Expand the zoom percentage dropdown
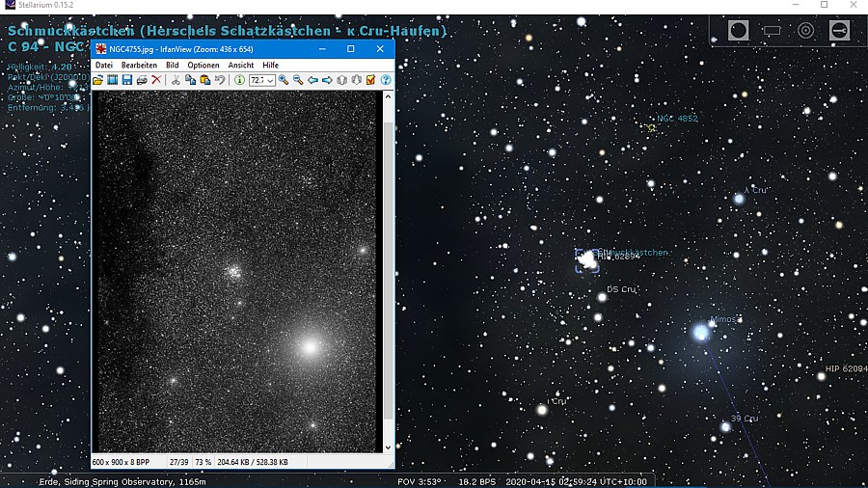 click(272, 80)
